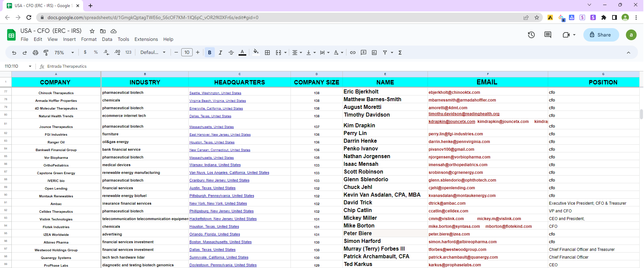
Task: Open the Edit menu
Action: point(38,39)
